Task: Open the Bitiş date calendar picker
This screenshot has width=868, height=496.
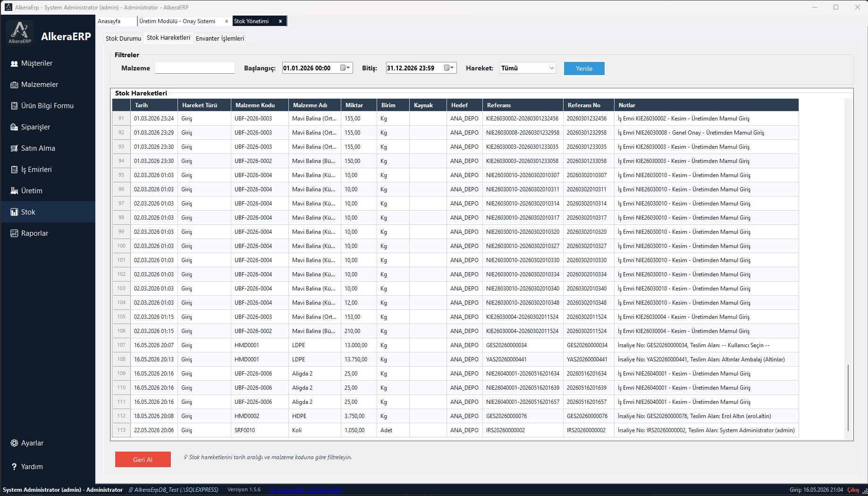Action: coord(449,68)
